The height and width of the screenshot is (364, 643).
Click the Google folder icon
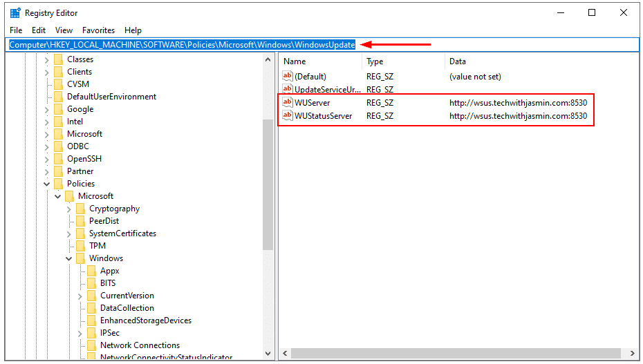tap(59, 109)
